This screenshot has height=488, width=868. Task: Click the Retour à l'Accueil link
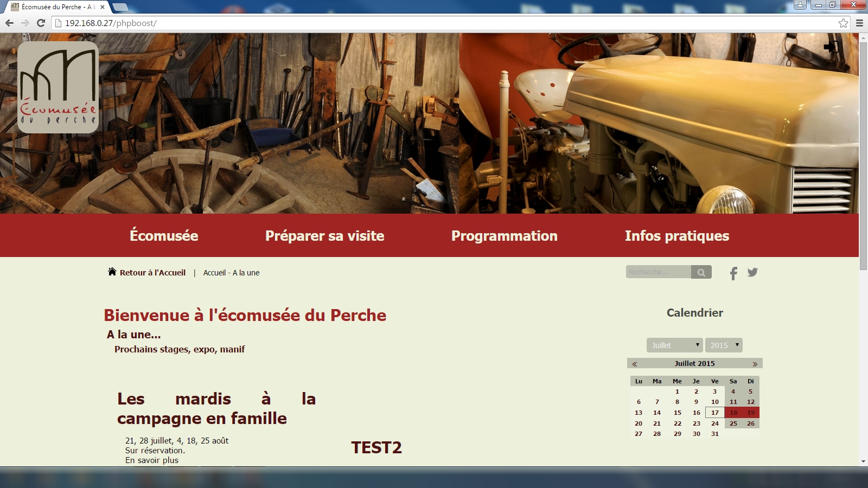click(x=152, y=273)
